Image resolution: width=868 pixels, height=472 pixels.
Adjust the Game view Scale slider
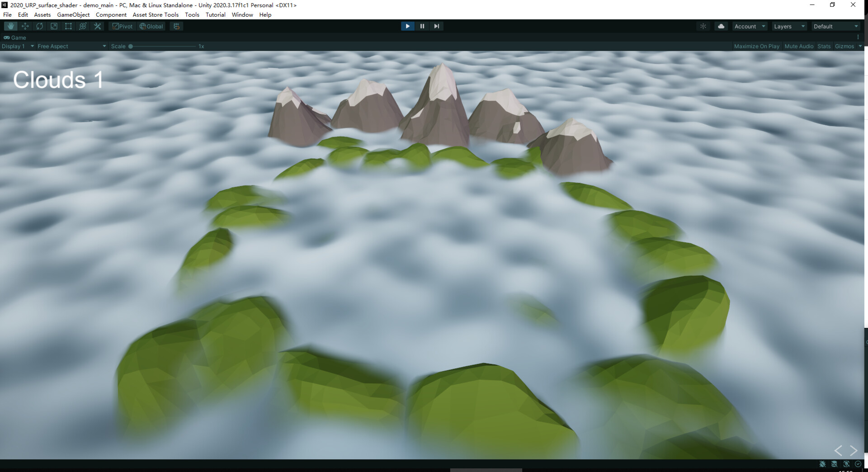click(131, 46)
